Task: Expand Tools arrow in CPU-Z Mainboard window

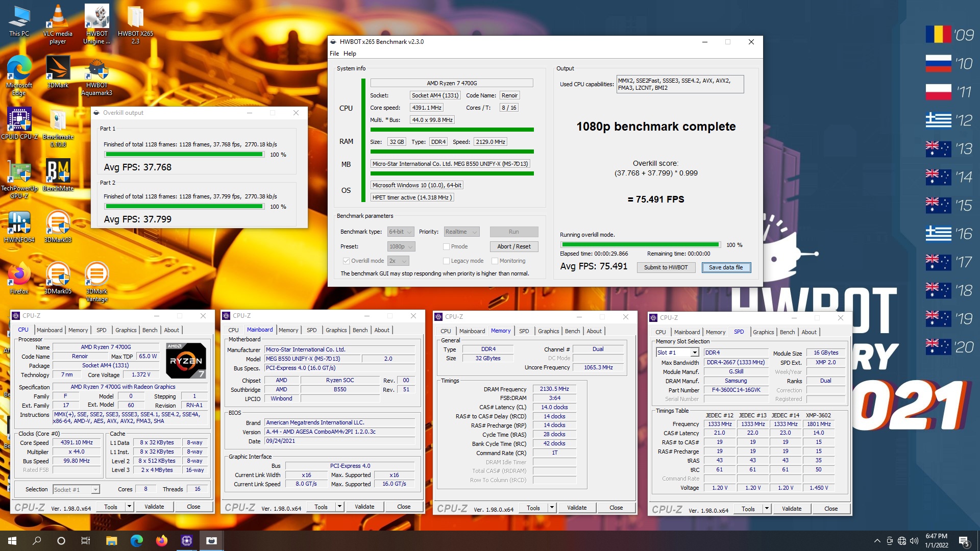Action: click(x=339, y=507)
